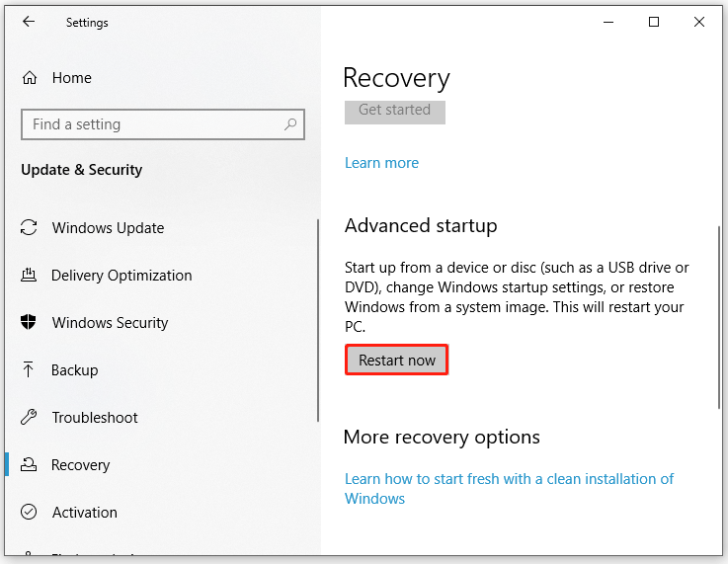Open the Learn more link
This screenshot has height=564, width=728.
click(x=381, y=163)
